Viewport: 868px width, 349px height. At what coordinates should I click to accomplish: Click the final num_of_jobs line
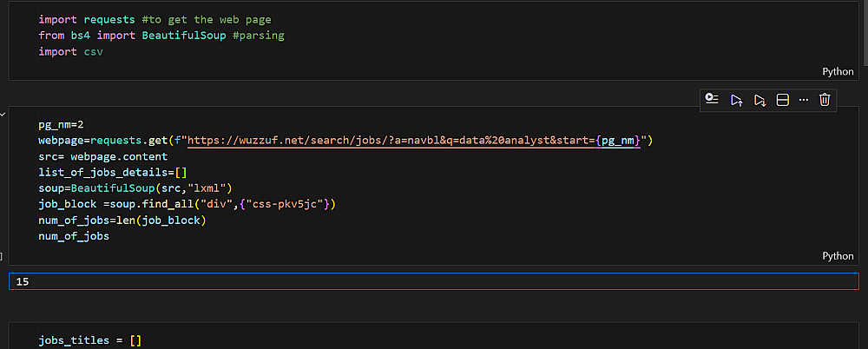[x=74, y=235]
